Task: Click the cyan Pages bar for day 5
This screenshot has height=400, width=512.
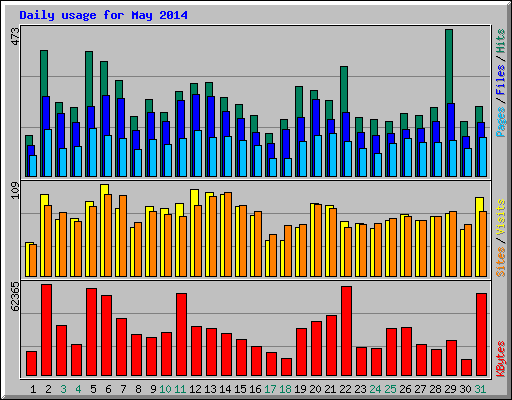Action: pyautogui.click(x=93, y=152)
